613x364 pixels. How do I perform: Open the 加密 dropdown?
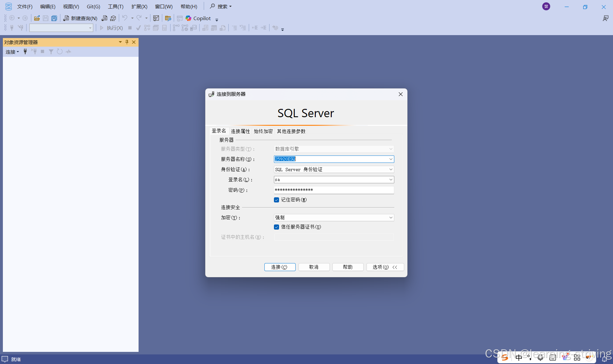[x=391, y=217]
